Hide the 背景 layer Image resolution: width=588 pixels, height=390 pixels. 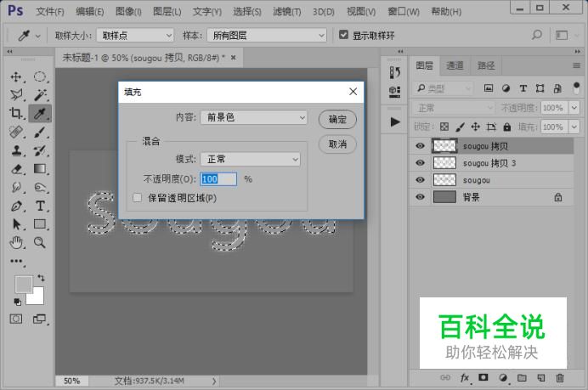pos(420,197)
